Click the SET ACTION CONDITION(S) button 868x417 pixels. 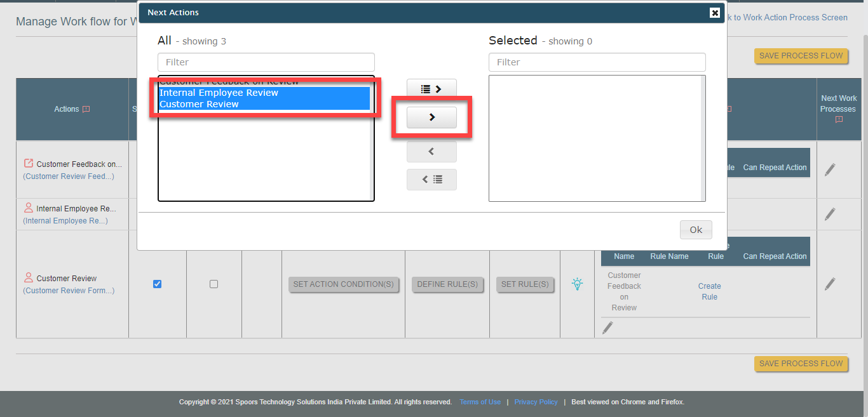pos(344,284)
